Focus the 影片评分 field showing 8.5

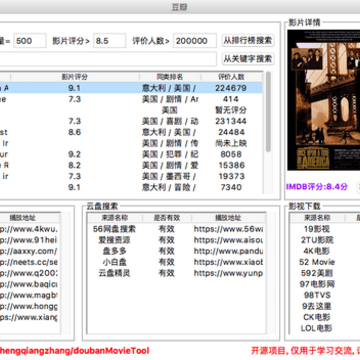tap(109, 41)
